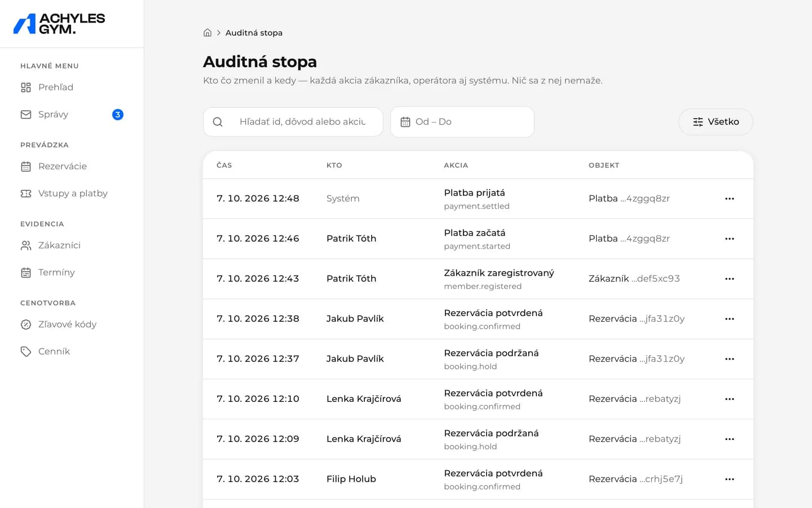Click the KTO column header
The image size is (812, 508).
point(334,165)
